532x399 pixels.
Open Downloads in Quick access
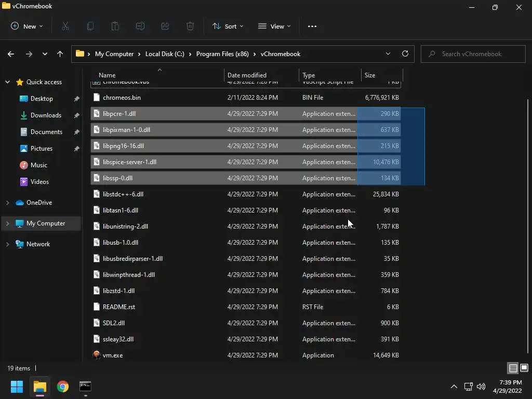pos(46,115)
